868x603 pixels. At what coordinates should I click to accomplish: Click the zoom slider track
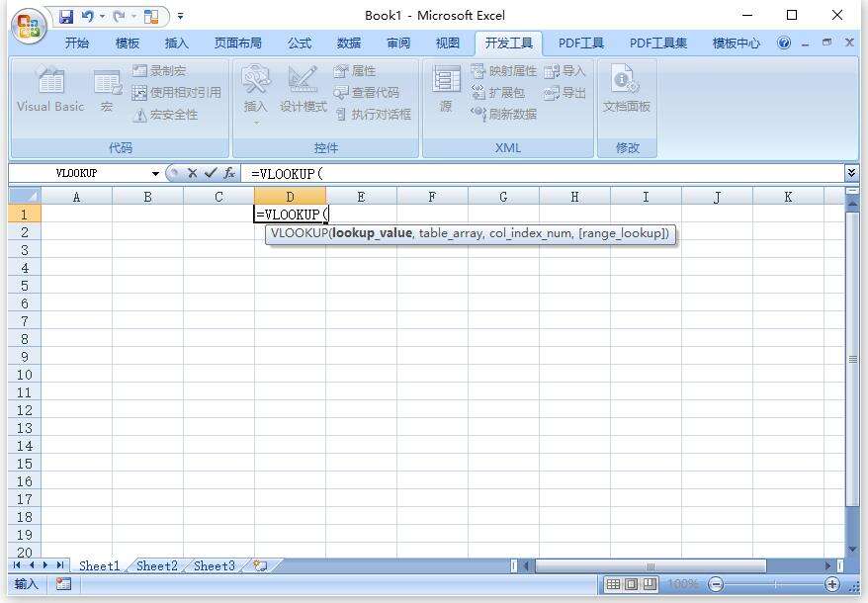(x=774, y=584)
